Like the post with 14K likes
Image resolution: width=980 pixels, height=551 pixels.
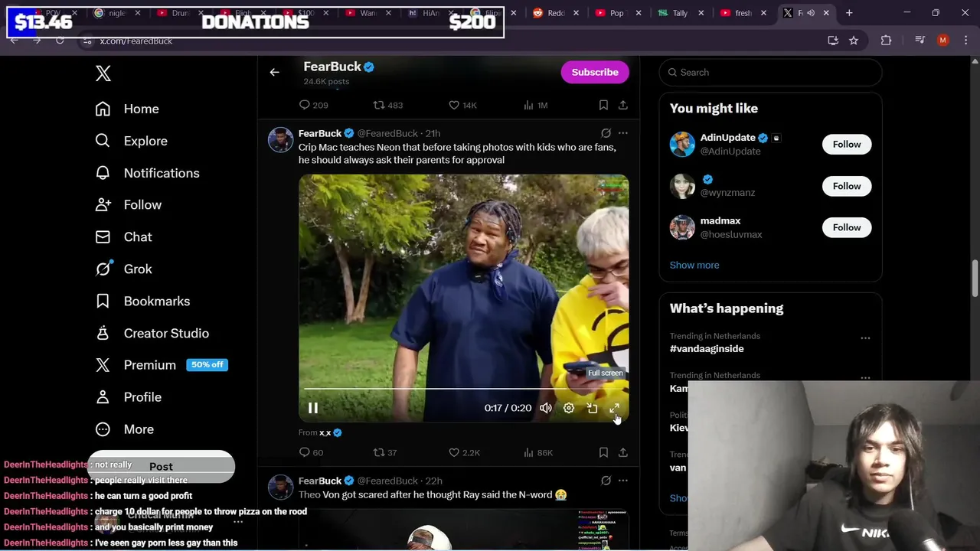point(462,105)
